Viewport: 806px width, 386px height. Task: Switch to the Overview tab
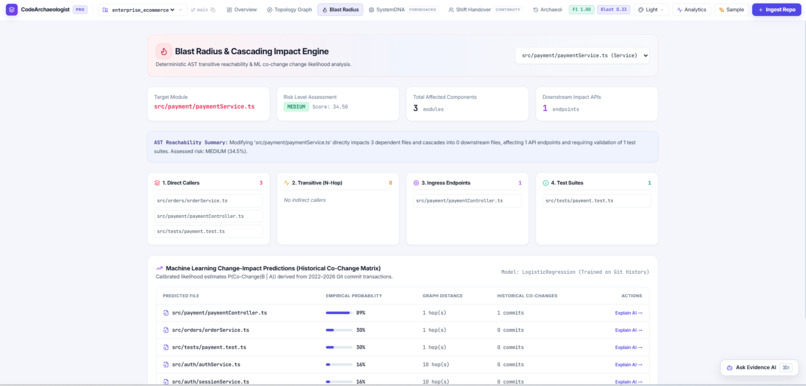point(242,10)
